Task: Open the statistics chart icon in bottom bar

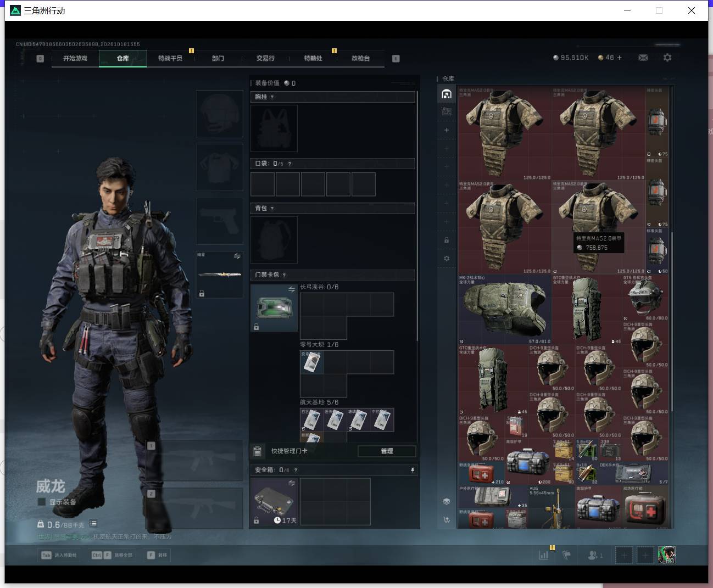Action: [544, 555]
